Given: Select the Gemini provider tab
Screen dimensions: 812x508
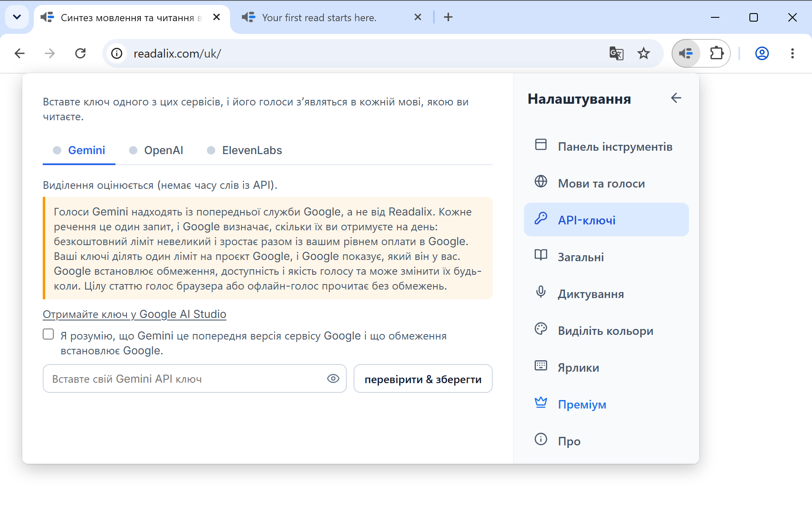Looking at the screenshot, I should (x=79, y=150).
